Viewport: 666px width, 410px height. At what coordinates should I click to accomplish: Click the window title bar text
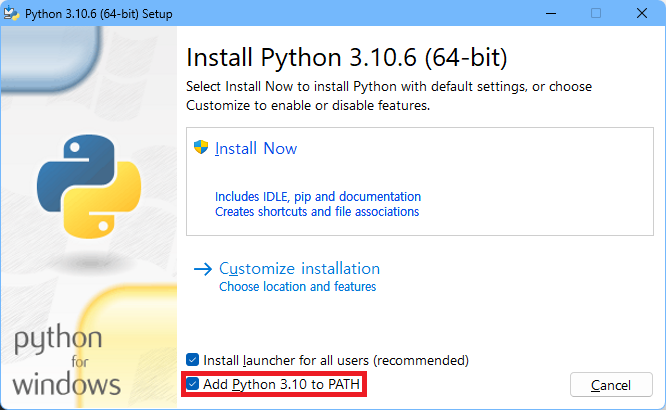(x=99, y=14)
